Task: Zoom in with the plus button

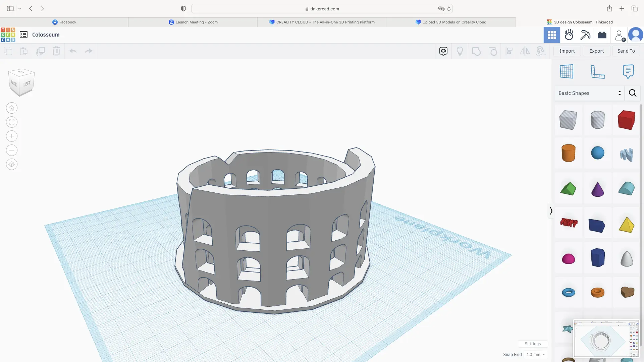Action: coord(12,136)
